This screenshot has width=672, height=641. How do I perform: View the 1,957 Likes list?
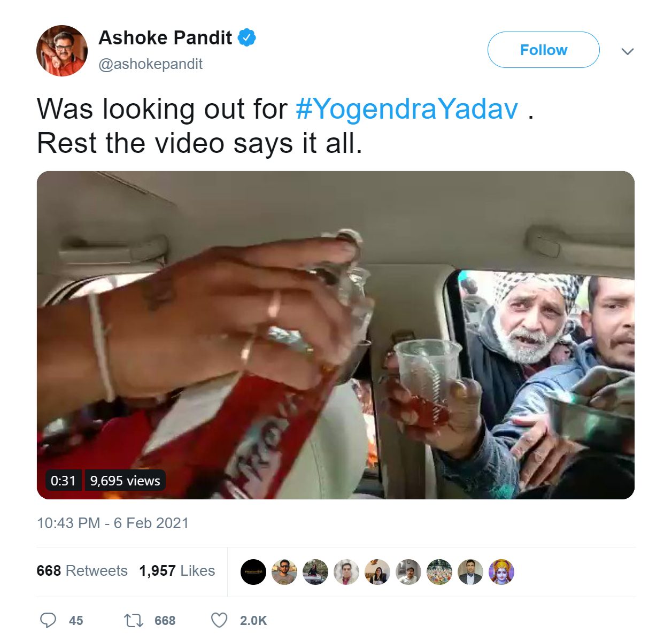point(177,571)
